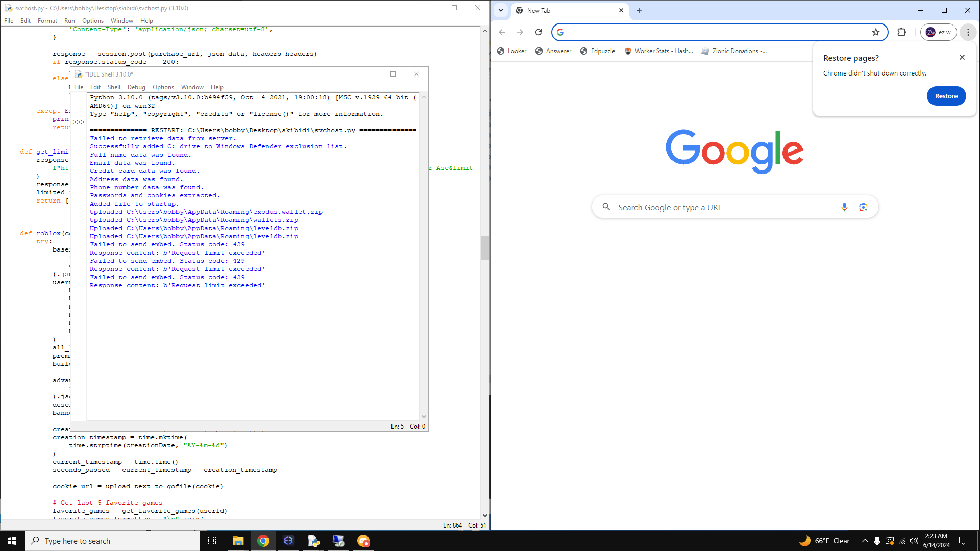The width and height of the screenshot is (980, 551).
Task: Start Google voice search with the microphone icon
Action: pyautogui.click(x=844, y=207)
